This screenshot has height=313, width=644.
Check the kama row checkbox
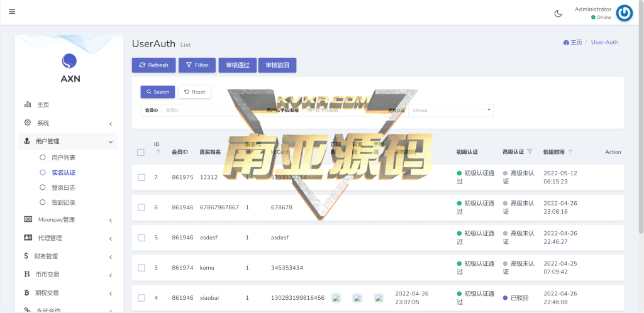pos(142,268)
